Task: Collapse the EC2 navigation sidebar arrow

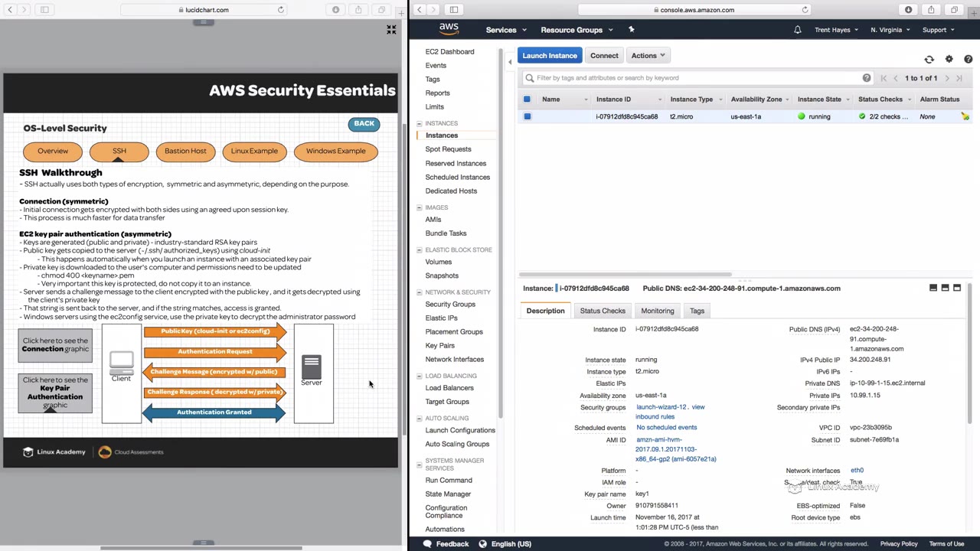Action: click(510, 60)
